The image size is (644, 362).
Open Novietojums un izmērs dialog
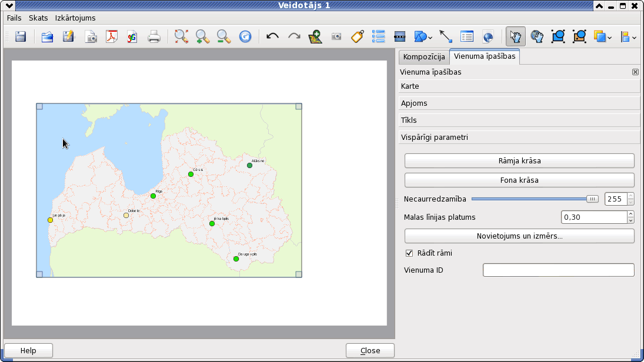point(519,236)
